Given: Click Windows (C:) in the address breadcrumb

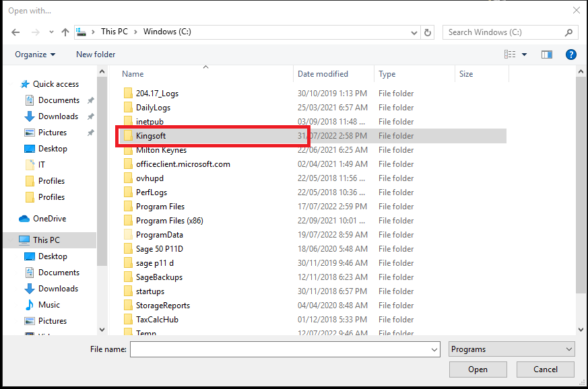Looking at the screenshot, I should pos(167,32).
